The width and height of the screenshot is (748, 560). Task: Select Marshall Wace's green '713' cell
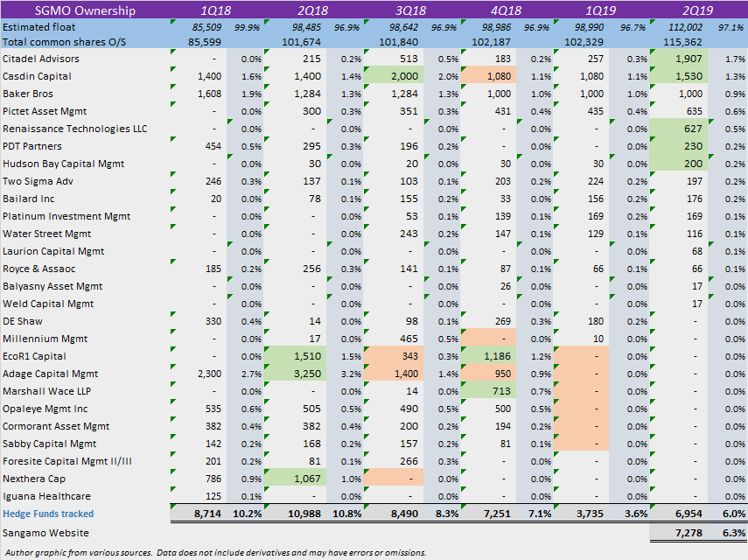pyautogui.click(x=488, y=391)
